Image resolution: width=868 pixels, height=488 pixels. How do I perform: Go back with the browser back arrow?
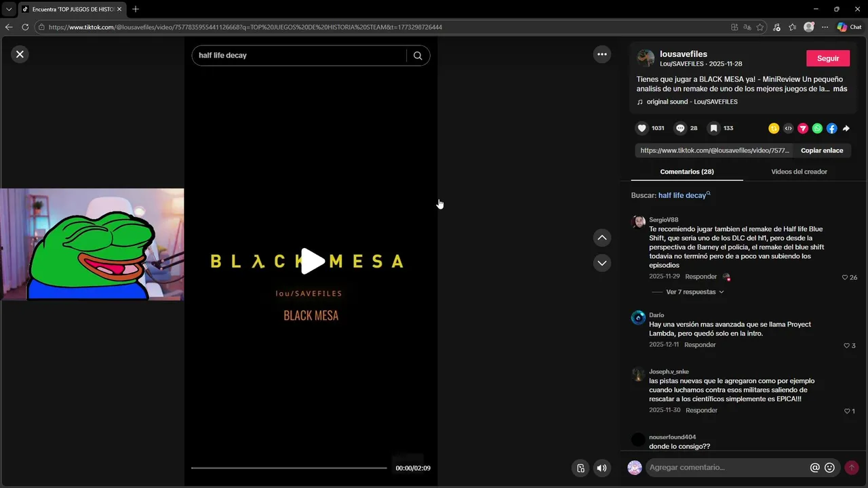tap(9, 27)
